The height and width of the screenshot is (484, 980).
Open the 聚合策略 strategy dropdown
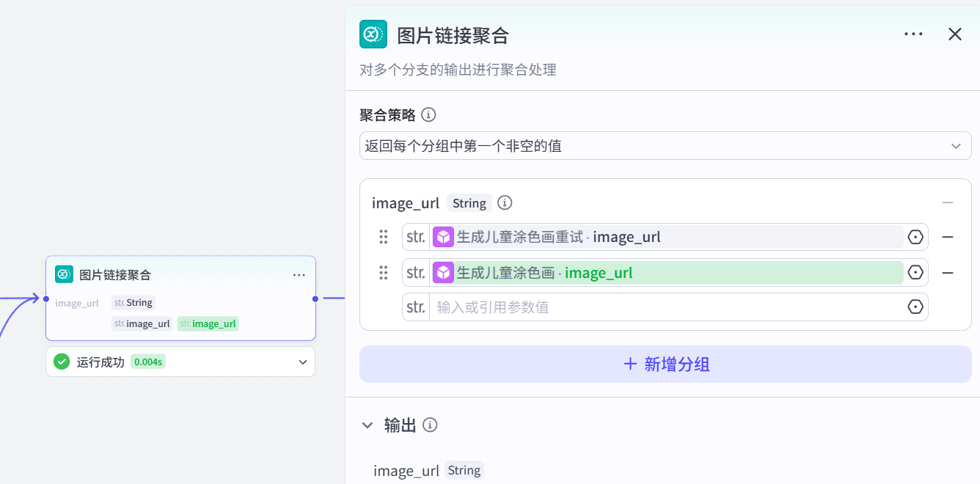point(665,146)
